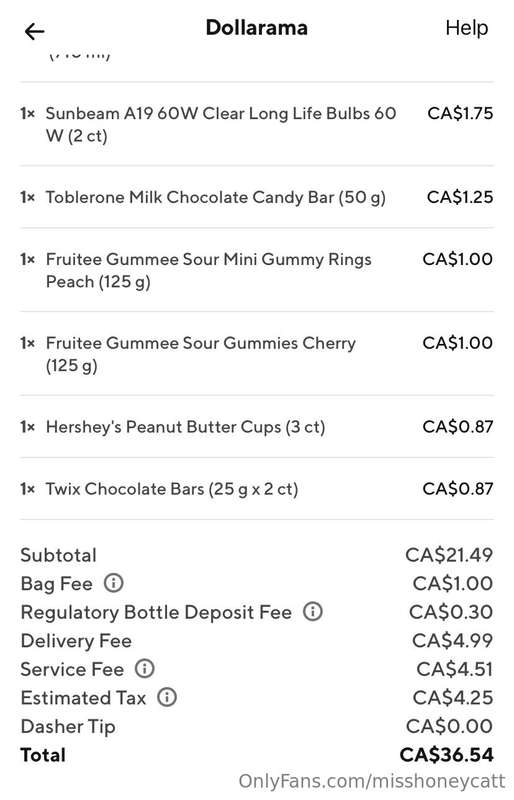
Task: Tap the Regulatory Bottle Deposit Fee info icon
Action: pos(312,611)
